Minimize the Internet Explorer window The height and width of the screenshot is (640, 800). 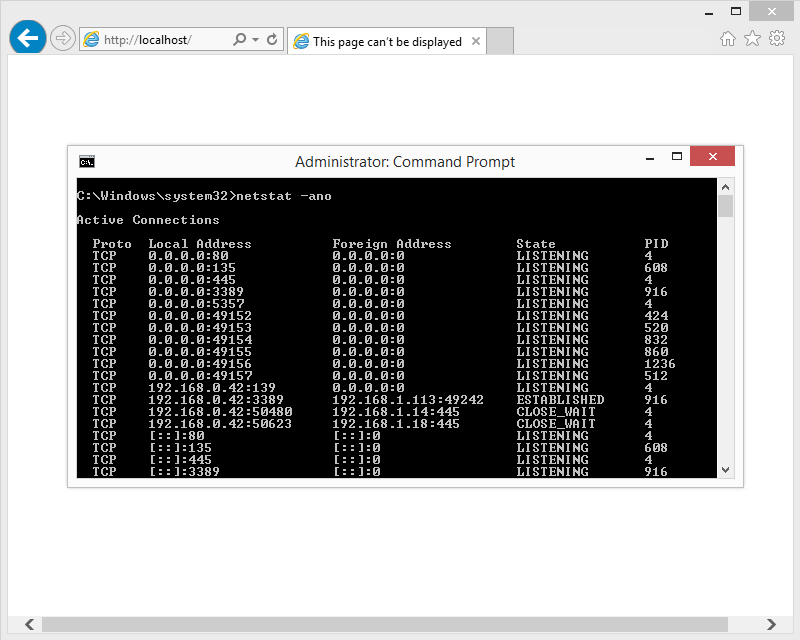click(x=709, y=12)
